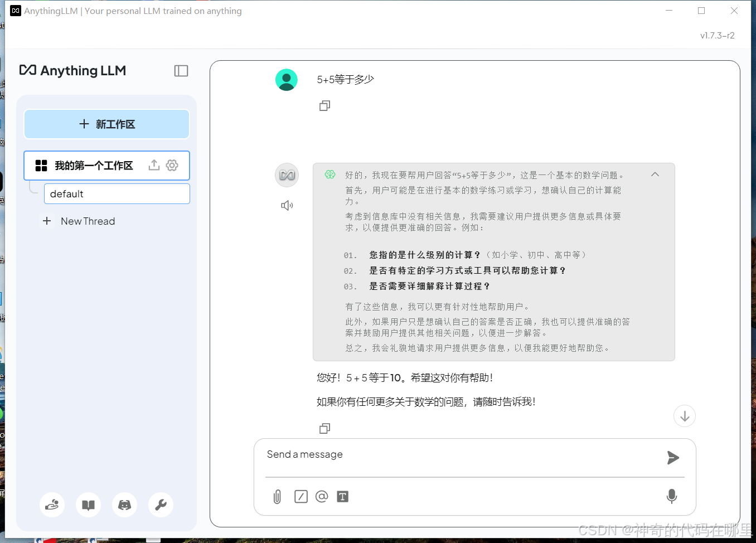Focus the Send a message input
Screen dimensions: 756x543
[x=463, y=455]
